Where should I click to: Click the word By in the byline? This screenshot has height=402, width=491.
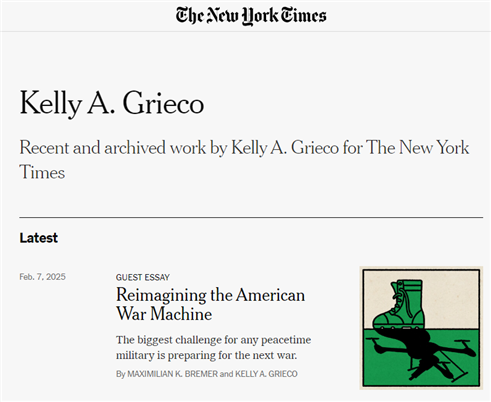click(x=120, y=374)
